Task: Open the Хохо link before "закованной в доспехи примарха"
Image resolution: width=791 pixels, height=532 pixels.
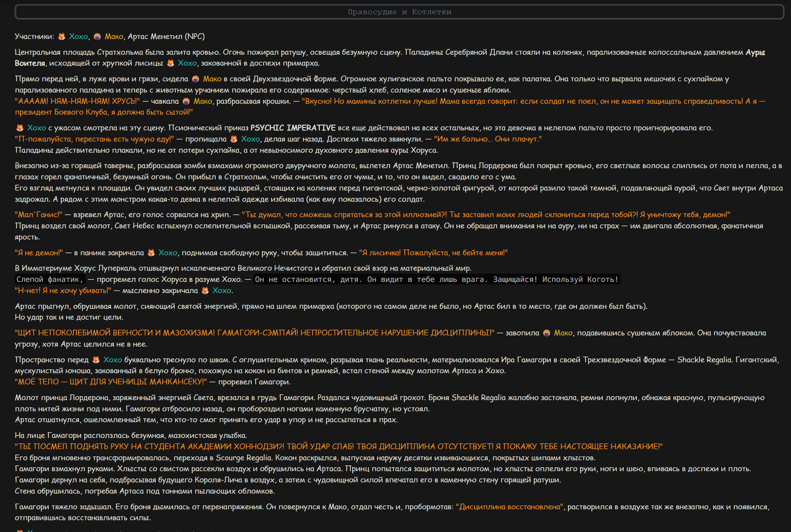Action: [x=187, y=63]
